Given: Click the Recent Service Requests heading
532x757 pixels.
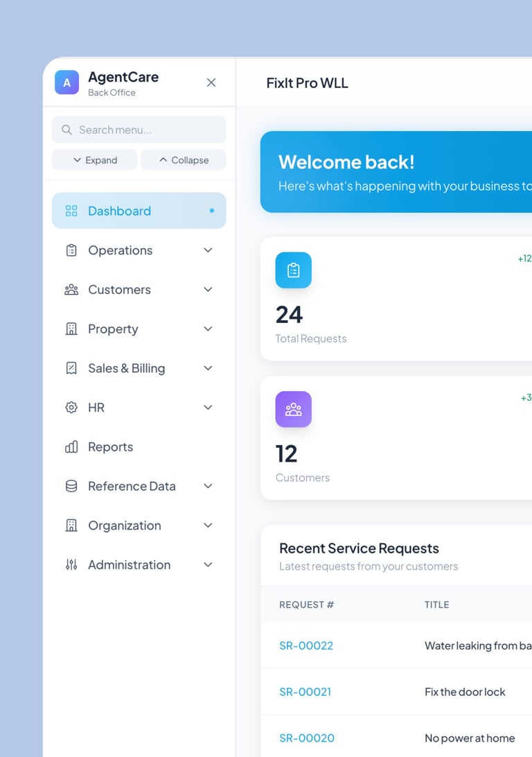Looking at the screenshot, I should click(359, 548).
